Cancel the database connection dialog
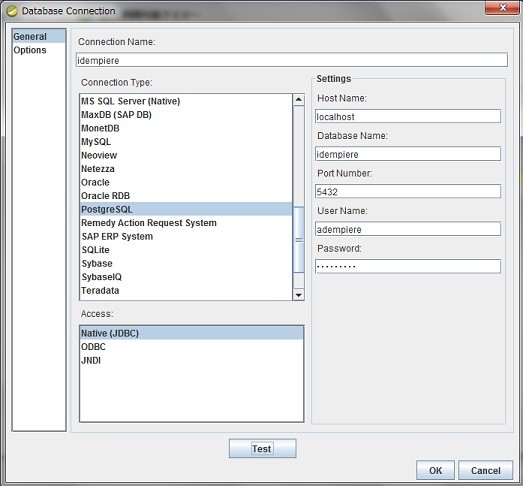The image size is (523, 486). [x=486, y=470]
